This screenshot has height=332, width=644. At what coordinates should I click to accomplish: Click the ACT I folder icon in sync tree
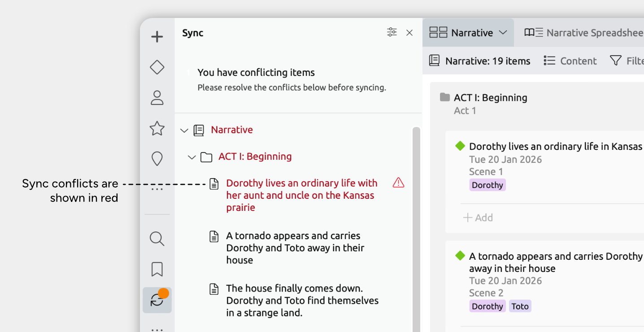point(206,157)
